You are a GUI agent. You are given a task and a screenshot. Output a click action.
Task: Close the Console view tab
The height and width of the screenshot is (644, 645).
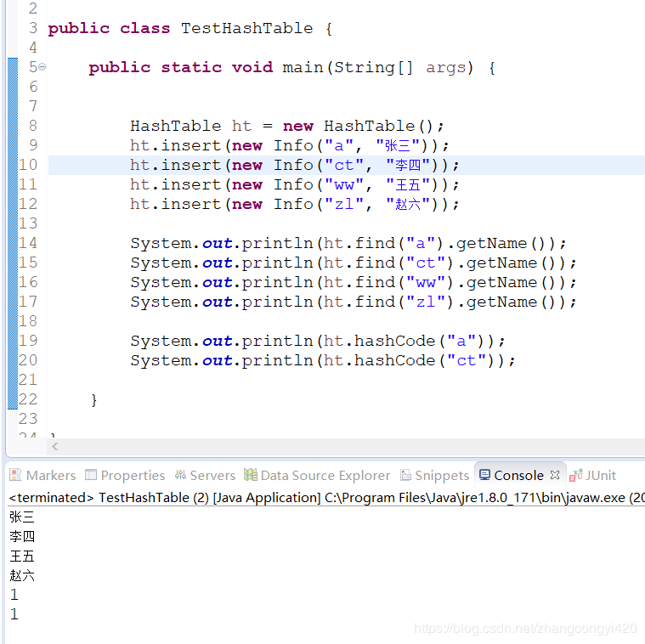pyautogui.click(x=555, y=475)
